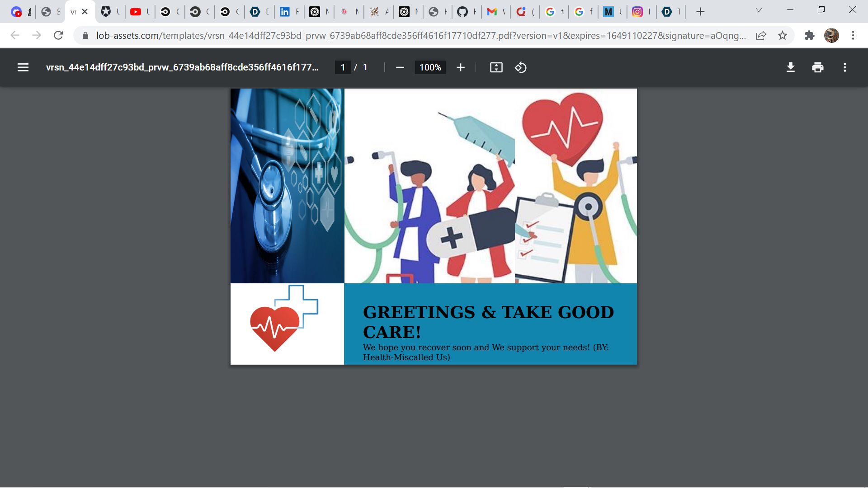
Task: Switch to the LinkedIn tab
Action: (285, 12)
